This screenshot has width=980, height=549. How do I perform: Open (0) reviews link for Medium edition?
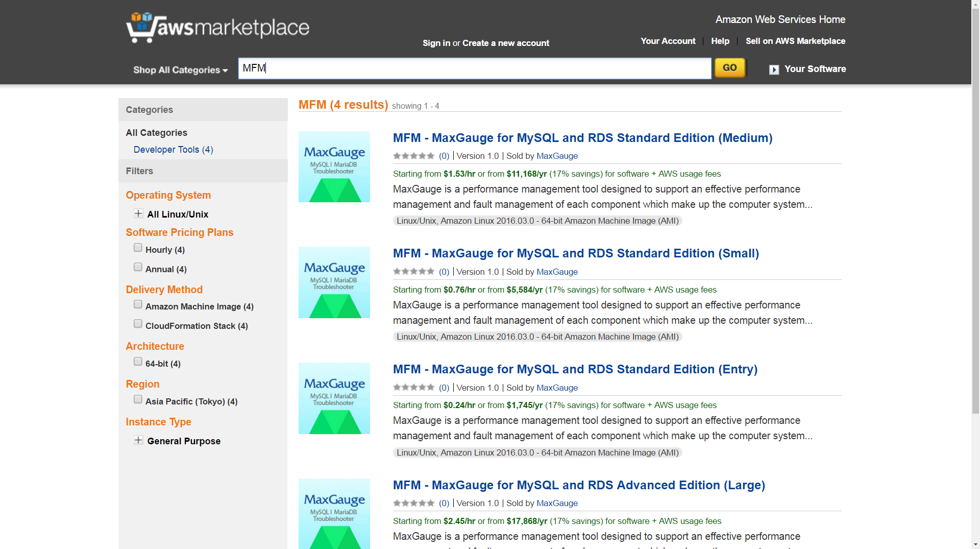point(444,156)
